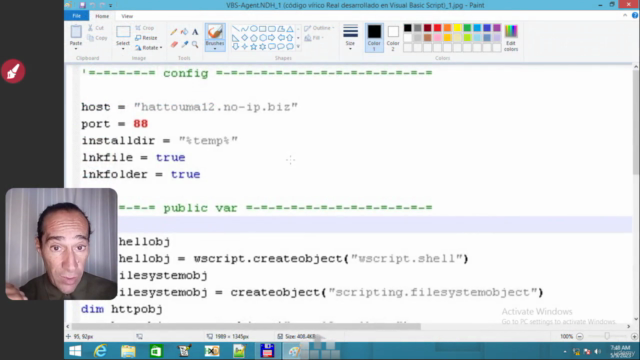Viewport: 640px width, 360px height.
Task: Switch to the View tab
Action: pyautogui.click(x=127, y=16)
